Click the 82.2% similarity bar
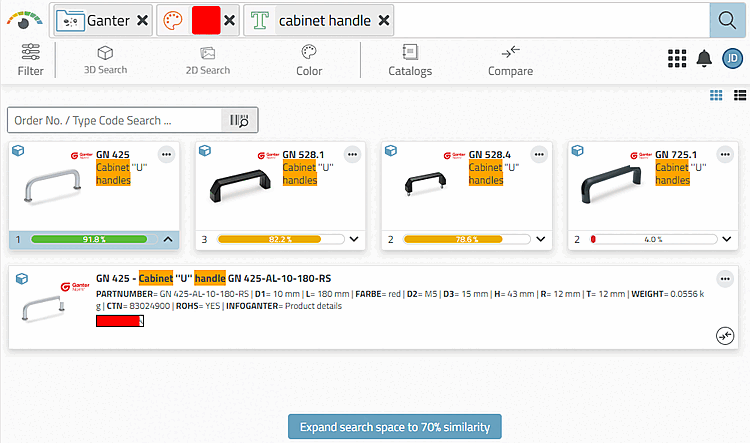Viewport: 750px width, 443px height. [280, 239]
